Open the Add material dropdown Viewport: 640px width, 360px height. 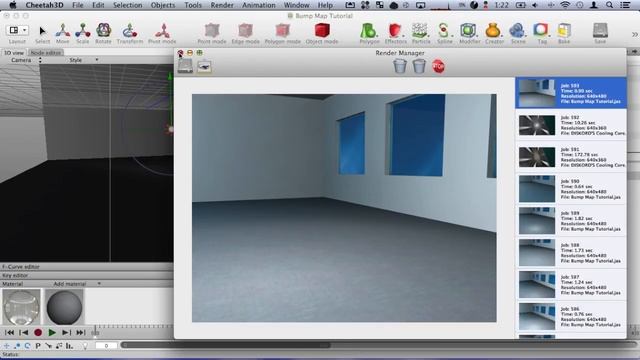(77, 284)
